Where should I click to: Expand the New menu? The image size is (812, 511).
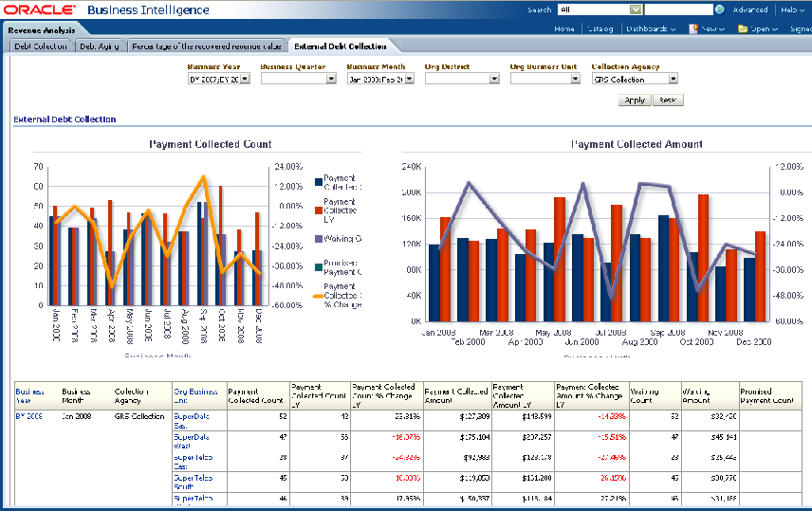click(x=712, y=28)
